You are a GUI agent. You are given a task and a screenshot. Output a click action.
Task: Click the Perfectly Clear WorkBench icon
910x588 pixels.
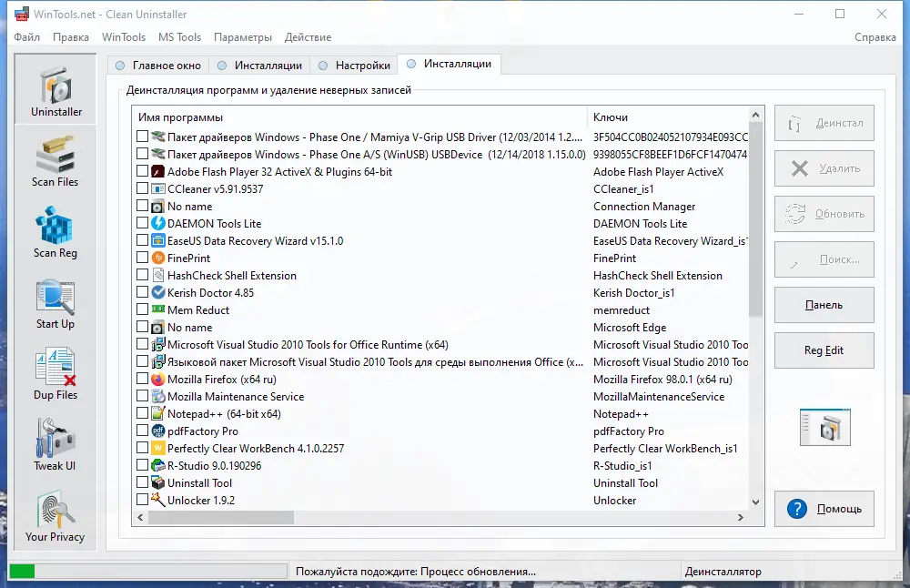coord(157,448)
